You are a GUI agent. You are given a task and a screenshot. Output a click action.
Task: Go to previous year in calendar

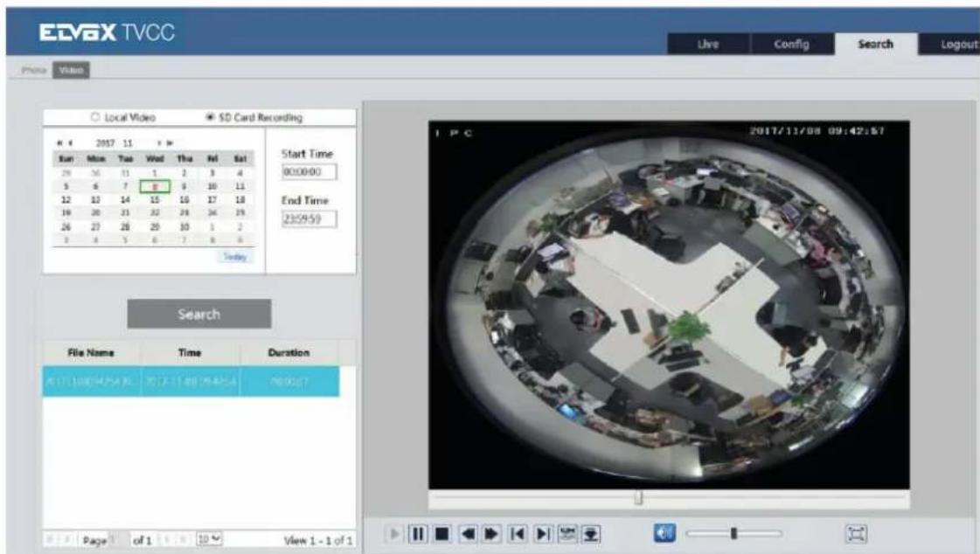coord(59,143)
